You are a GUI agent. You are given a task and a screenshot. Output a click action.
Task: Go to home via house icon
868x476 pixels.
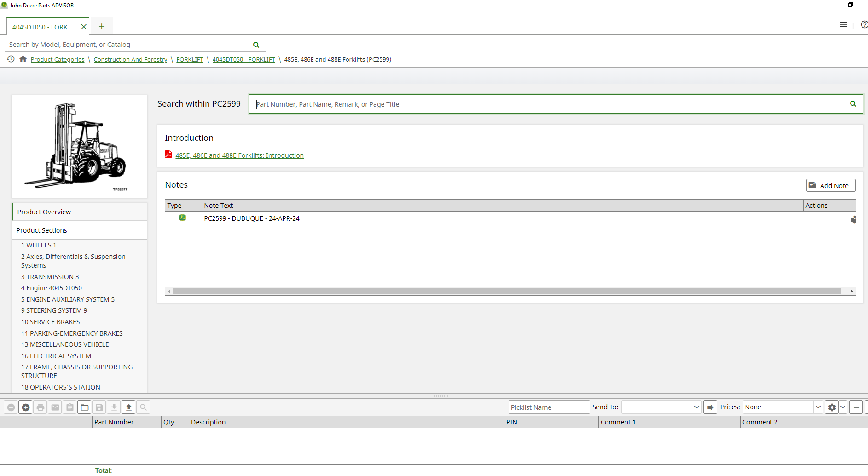coord(23,59)
